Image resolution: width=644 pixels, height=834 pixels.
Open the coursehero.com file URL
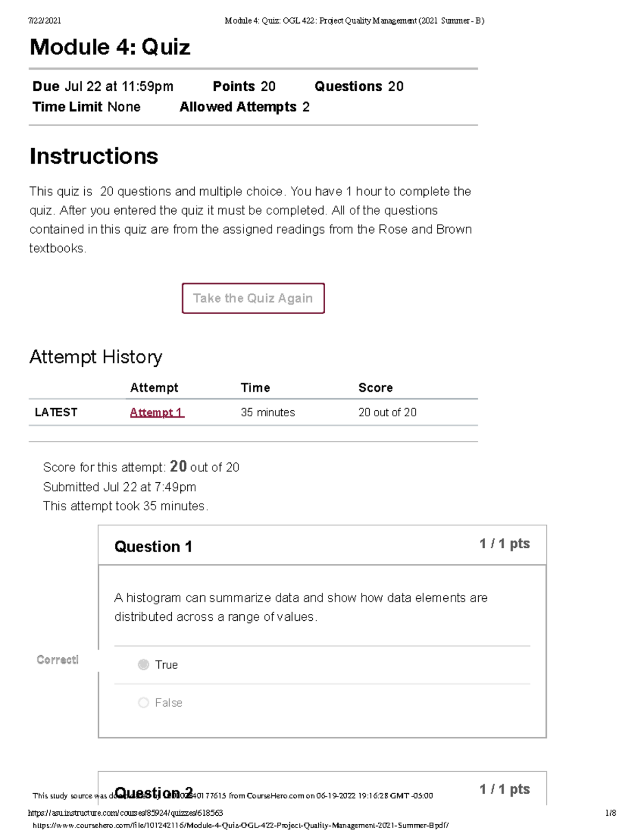pos(240,825)
